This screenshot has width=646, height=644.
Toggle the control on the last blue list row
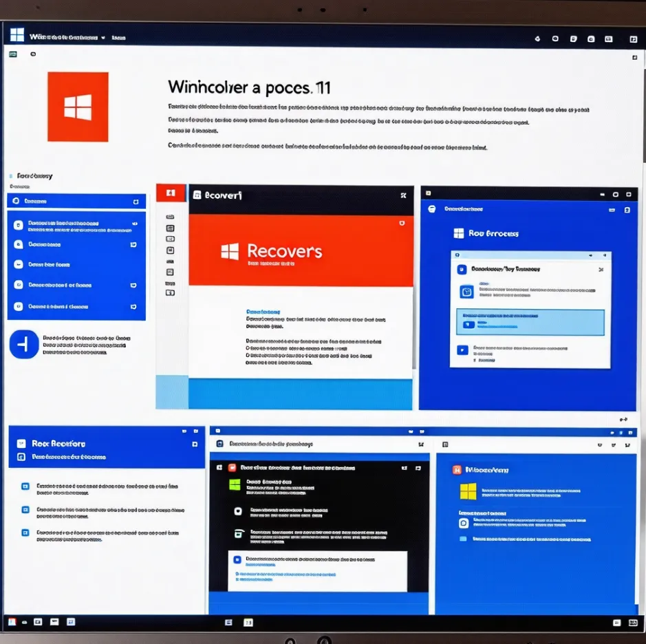(x=133, y=307)
